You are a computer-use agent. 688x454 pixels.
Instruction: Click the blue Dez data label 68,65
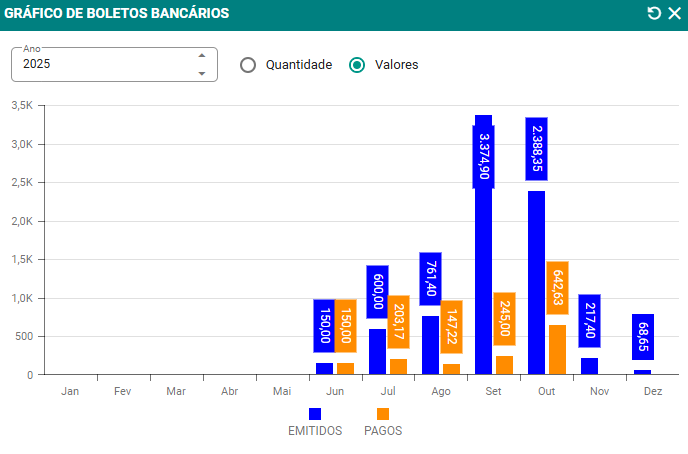642,336
